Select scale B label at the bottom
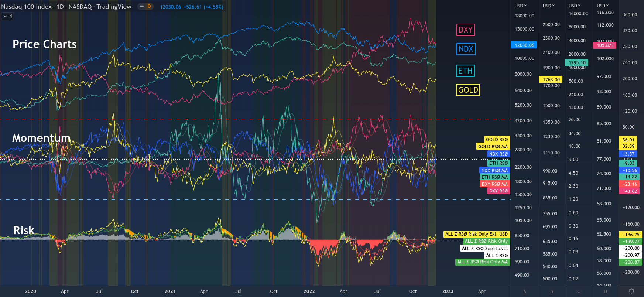 (x=552, y=291)
